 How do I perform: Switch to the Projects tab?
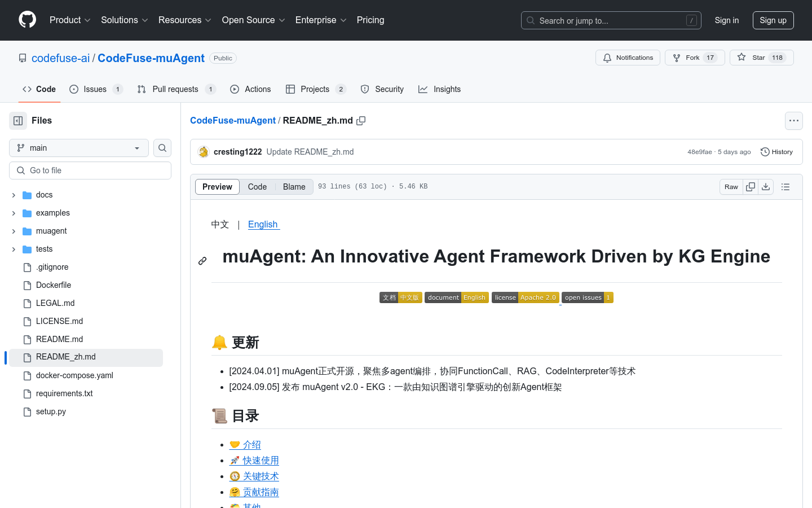[x=316, y=89]
